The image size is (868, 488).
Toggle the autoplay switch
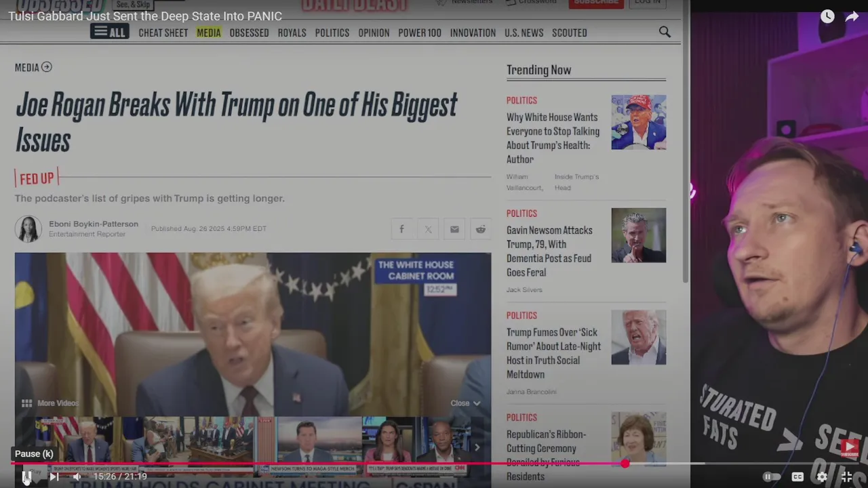pyautogui.click(x=772, y=476)
